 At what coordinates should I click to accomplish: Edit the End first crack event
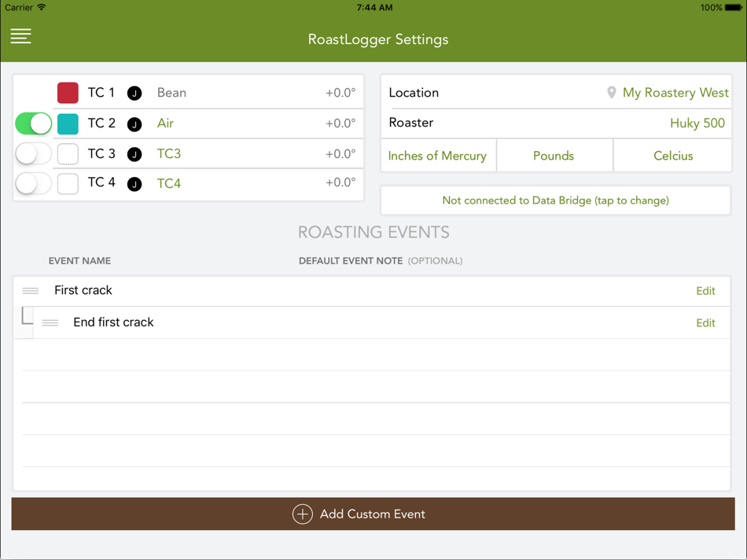[705, 322]
